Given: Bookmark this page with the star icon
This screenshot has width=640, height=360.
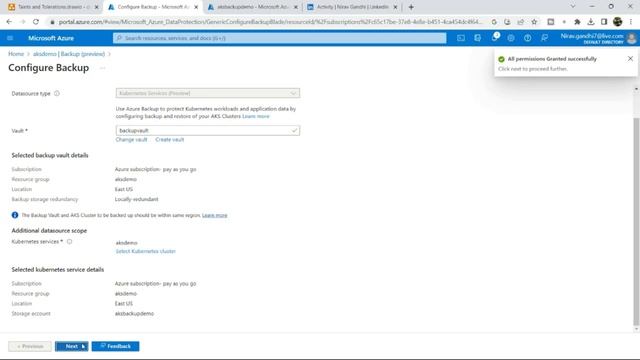Looking at the screenshot, I should [534, 22].
